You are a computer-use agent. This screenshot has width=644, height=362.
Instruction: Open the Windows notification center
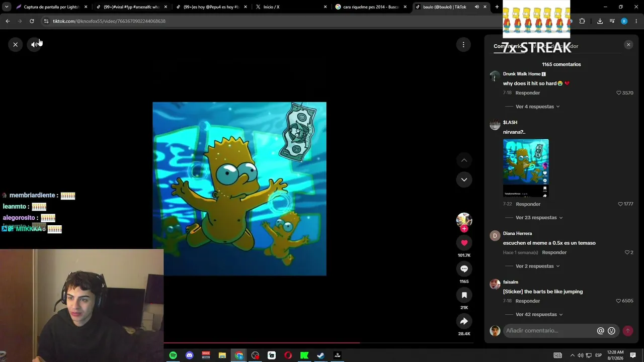633,355
